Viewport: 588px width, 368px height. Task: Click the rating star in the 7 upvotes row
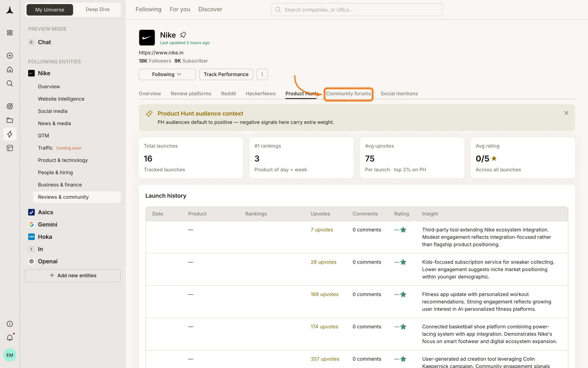[x=403, y=230]
